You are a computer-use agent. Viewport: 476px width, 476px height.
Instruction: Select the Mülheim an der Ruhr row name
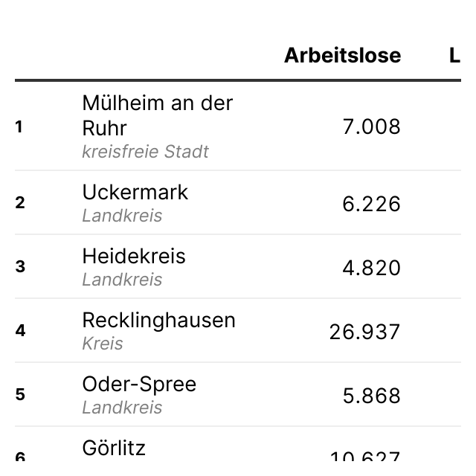pos(157,115)
